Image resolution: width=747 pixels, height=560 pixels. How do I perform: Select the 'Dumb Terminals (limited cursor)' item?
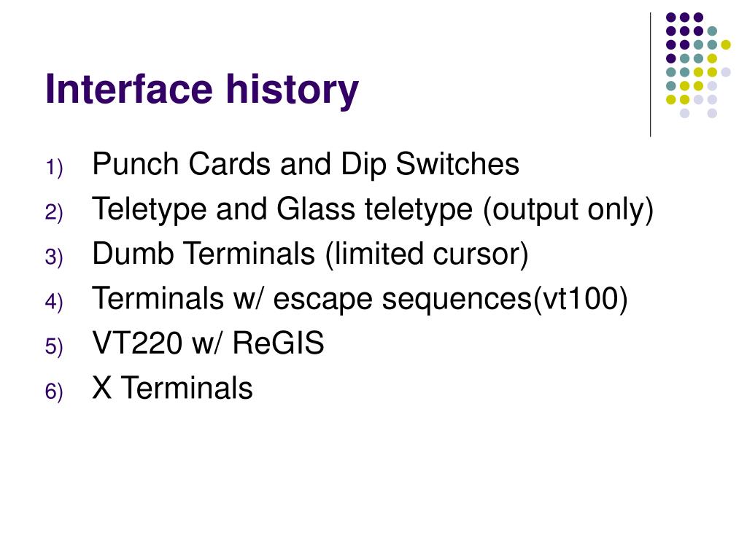click(310, 253)
